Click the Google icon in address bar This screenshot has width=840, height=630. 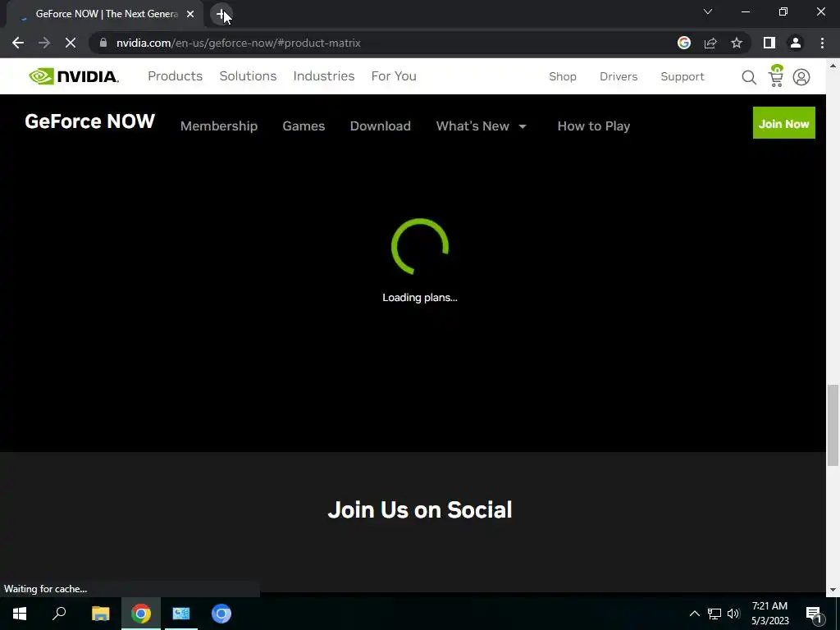point(684,43)
